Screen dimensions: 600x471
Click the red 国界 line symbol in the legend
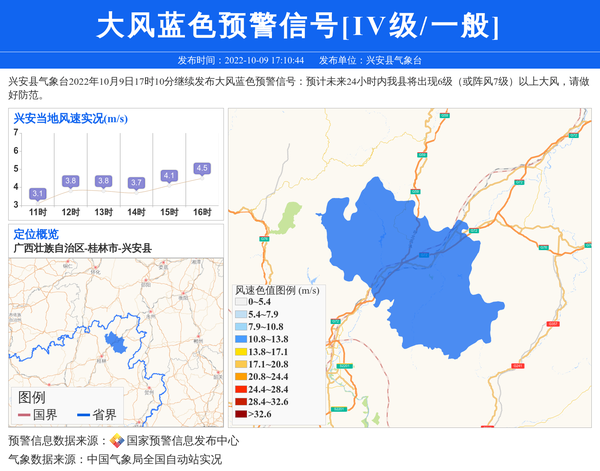click(22, 415)
